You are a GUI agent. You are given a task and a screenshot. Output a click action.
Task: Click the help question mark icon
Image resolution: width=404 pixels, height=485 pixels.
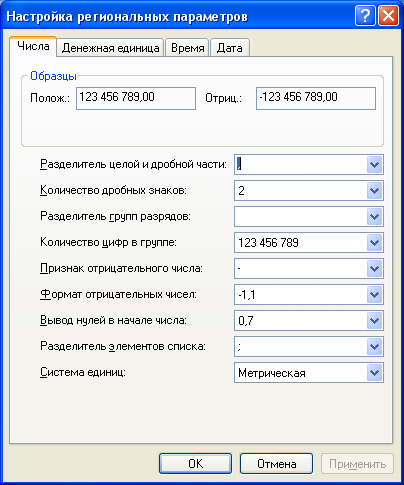point(365,15)
